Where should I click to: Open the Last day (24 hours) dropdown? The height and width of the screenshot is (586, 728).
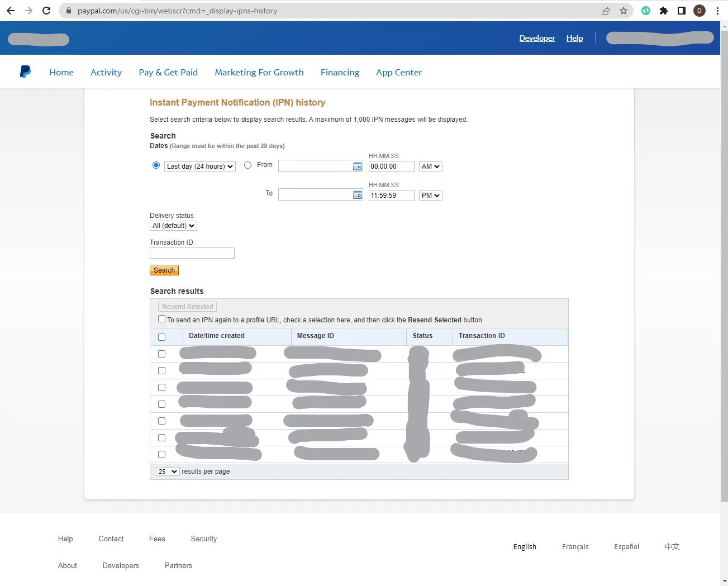pos(200,166)
